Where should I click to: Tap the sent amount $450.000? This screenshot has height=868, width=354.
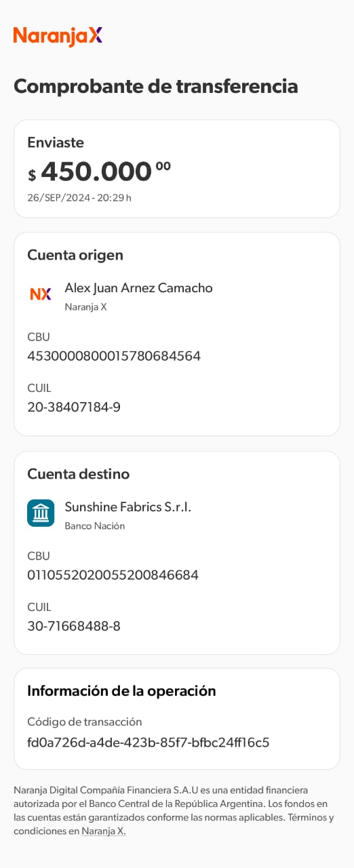99,172
